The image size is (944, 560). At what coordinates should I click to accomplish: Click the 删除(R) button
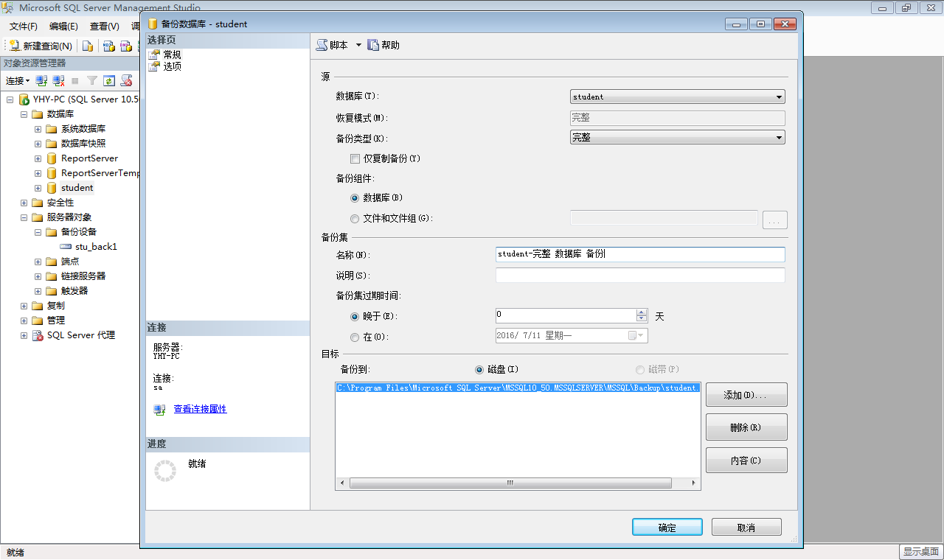point(746,427)
